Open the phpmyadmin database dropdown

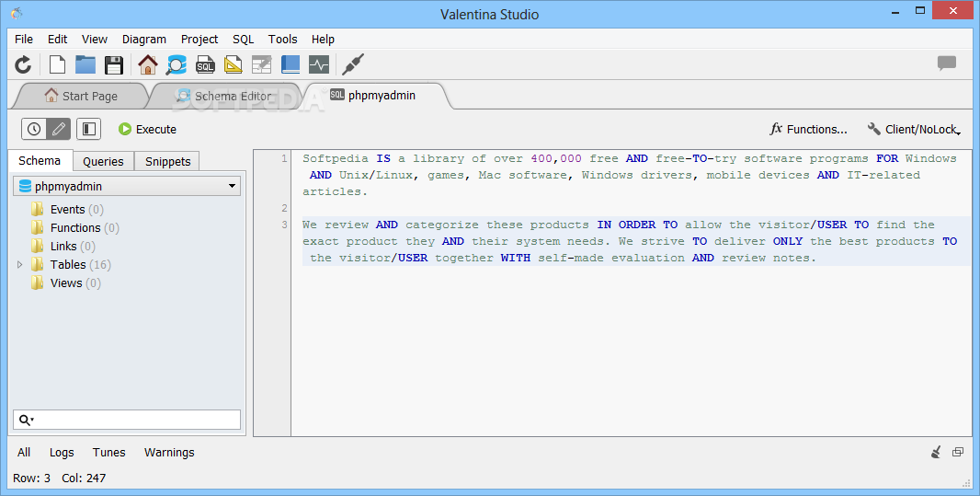tap(127, 186)
